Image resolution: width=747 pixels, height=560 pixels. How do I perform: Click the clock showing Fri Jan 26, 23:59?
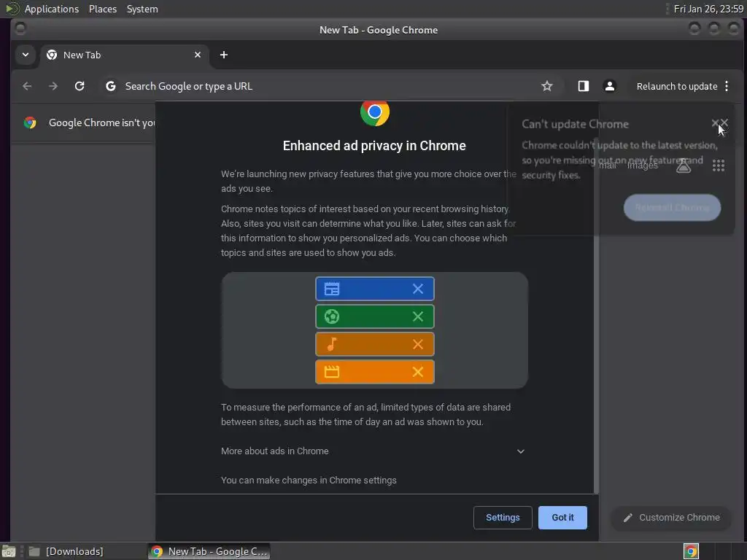pos(708,9)
